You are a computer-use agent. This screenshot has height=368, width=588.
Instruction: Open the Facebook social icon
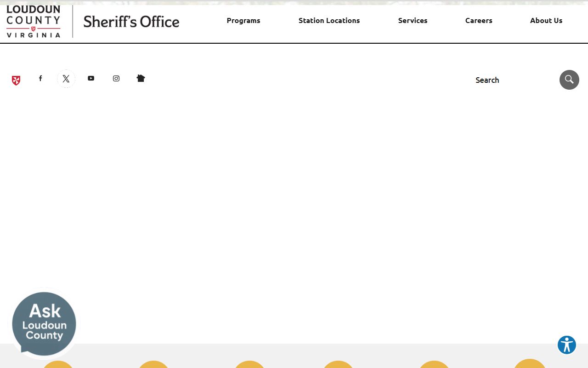click(40, 78)
